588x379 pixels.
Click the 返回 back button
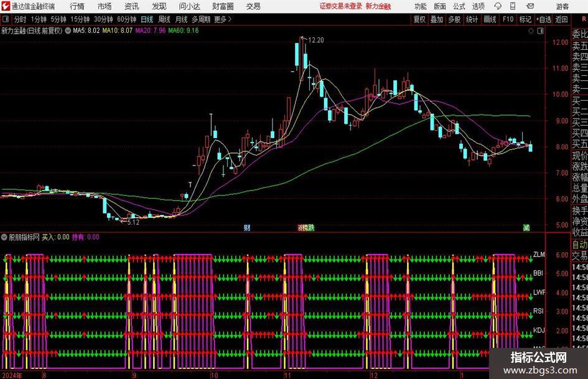click(561, 19)
